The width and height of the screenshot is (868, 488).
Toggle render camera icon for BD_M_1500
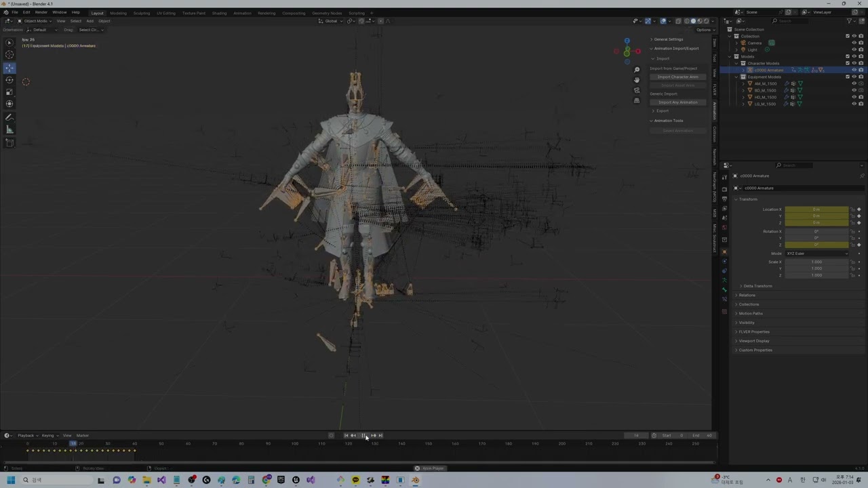click(x=861, y=90)
